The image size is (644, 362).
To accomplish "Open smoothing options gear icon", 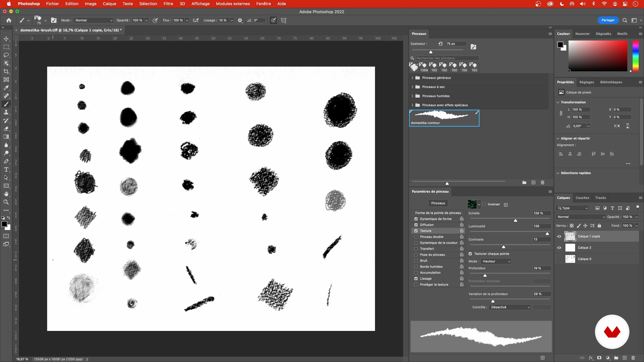I will 240,20.
